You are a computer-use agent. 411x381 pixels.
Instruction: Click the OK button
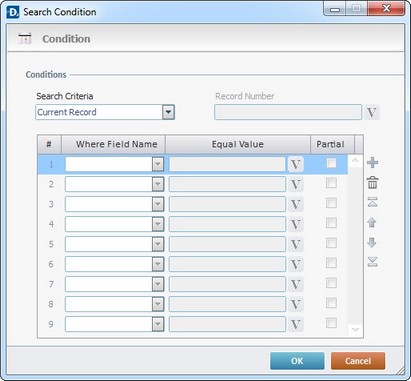tap(297, 361)
